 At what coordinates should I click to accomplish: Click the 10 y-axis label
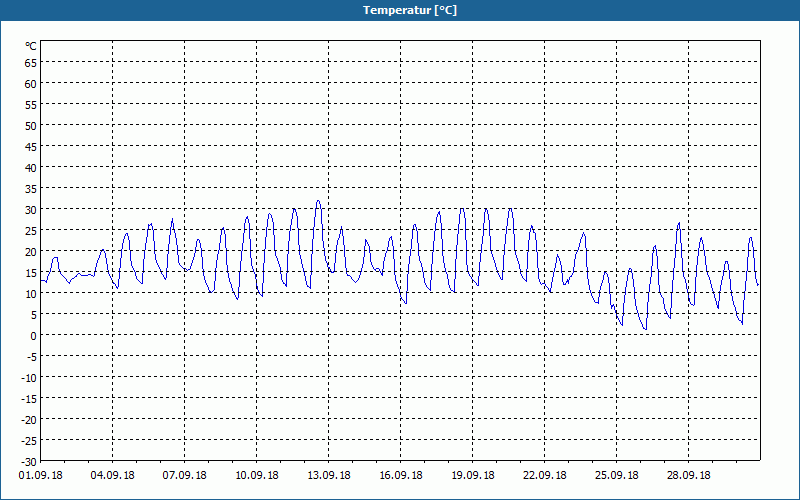click(31, 293)
